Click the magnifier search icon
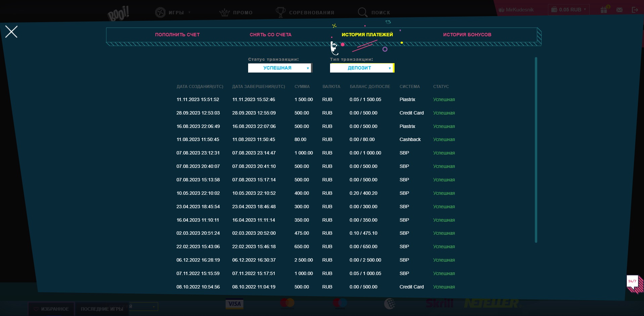The width and height of the screenshot is (644, 316). tap(362, 12)
